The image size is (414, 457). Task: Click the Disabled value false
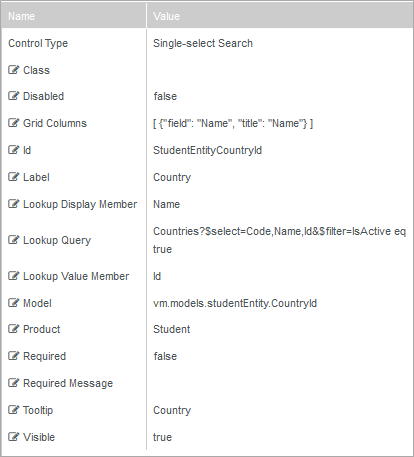tap(165, 96)
